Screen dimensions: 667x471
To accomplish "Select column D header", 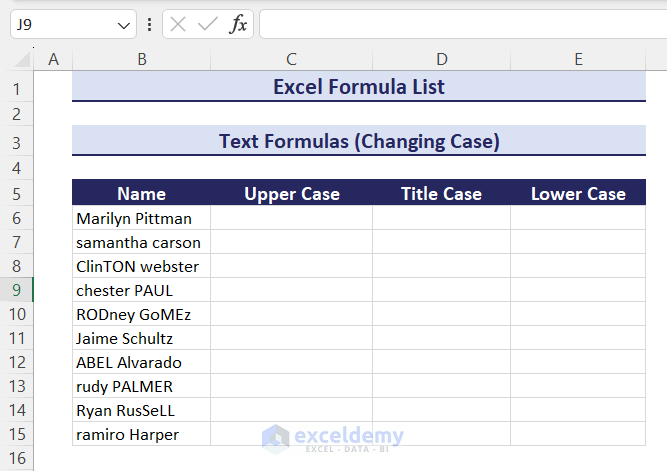I will (441, 60).
